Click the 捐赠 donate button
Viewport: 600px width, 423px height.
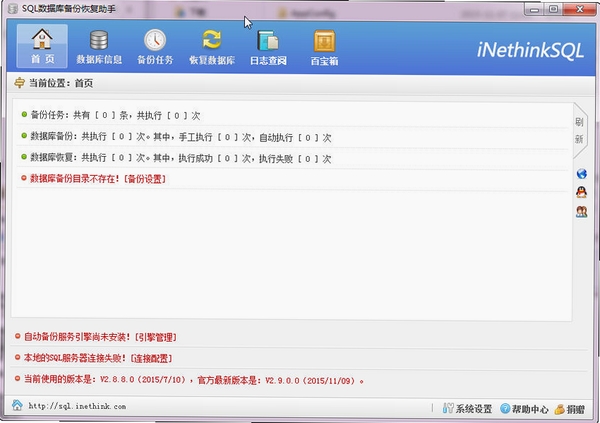[x=569, y=409]
